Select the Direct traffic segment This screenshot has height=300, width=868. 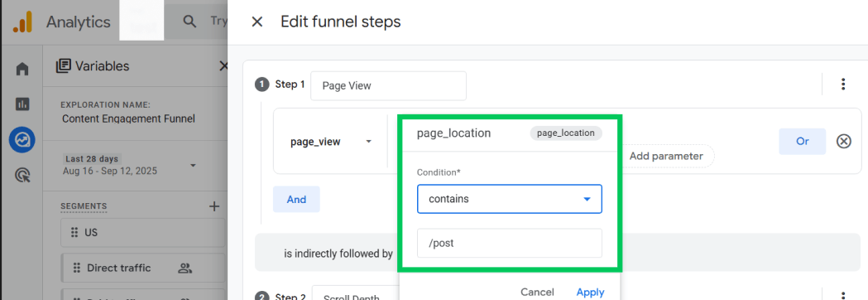click(x=143, y=268)
